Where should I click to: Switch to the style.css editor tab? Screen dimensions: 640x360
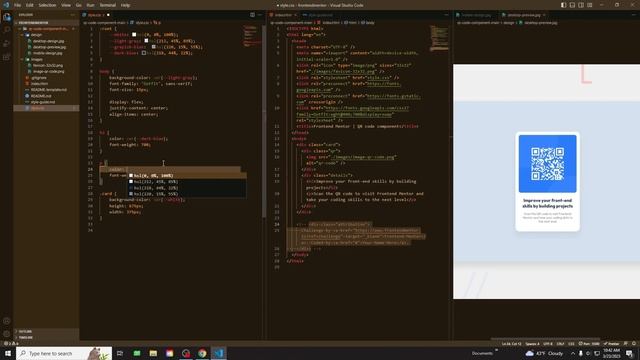click(x=95, y=15)
